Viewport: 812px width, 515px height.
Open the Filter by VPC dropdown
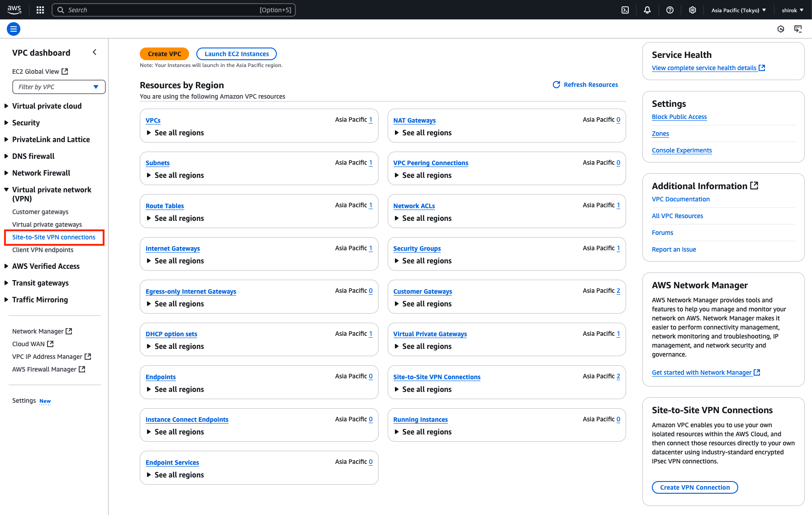[59, 87]
